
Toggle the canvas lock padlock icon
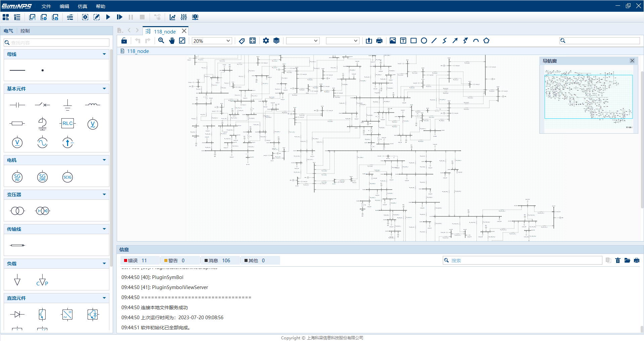[x=124, y=41]
